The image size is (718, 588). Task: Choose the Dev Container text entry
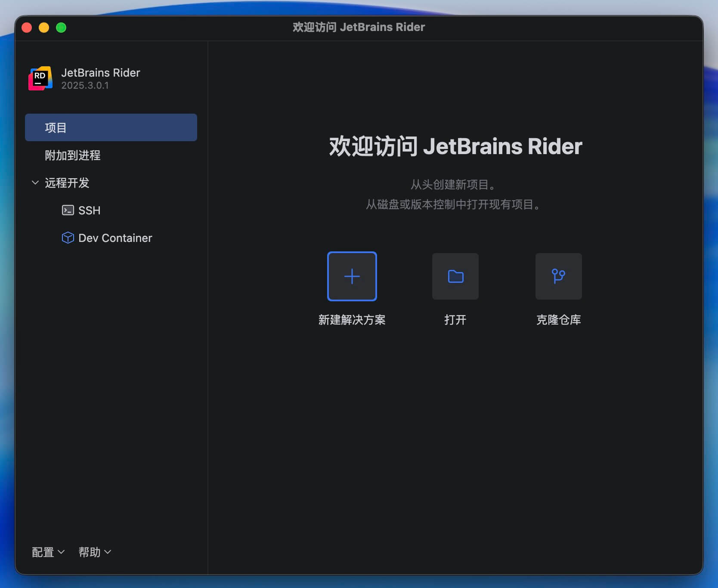pos(115,238)
